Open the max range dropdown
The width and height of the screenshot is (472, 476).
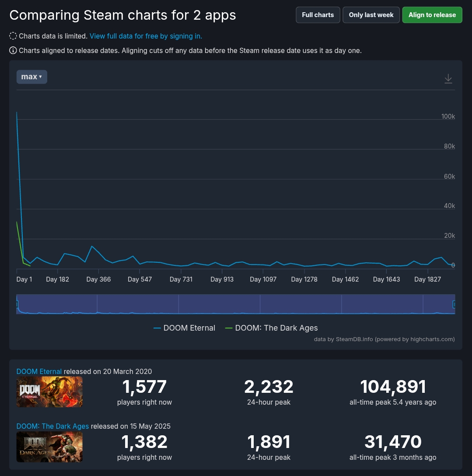point(32,77)
